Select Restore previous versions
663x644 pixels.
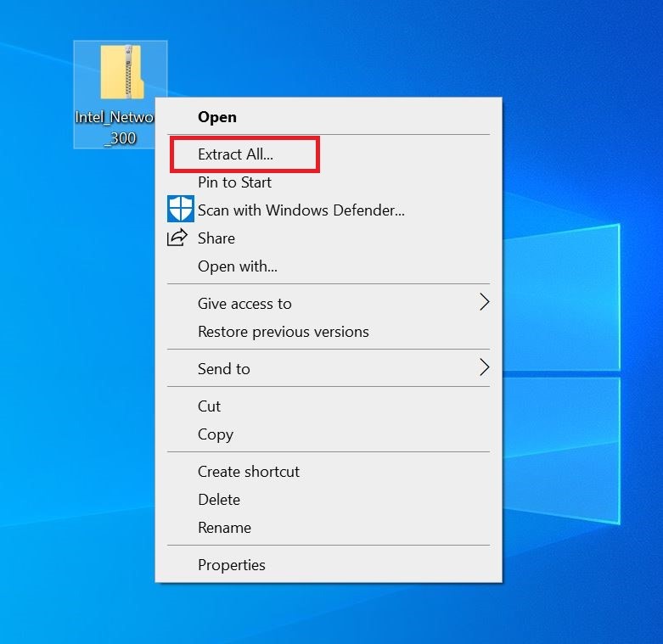tap(283, 332)
